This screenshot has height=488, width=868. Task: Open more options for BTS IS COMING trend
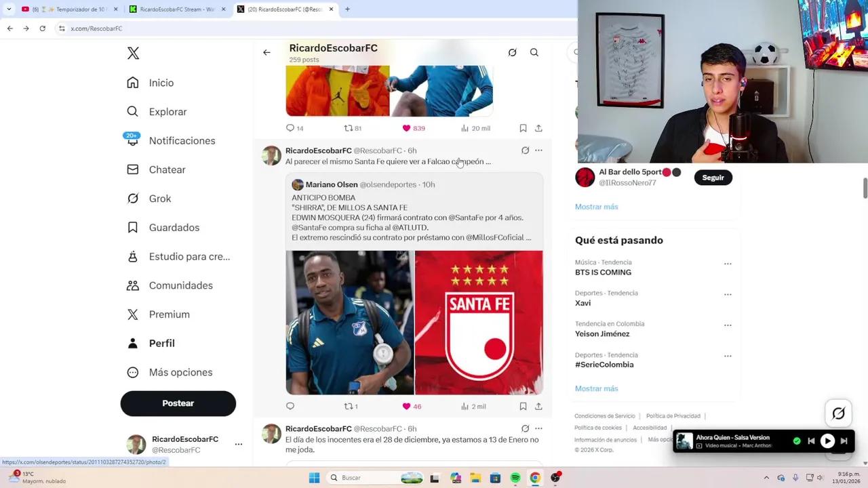728,264
